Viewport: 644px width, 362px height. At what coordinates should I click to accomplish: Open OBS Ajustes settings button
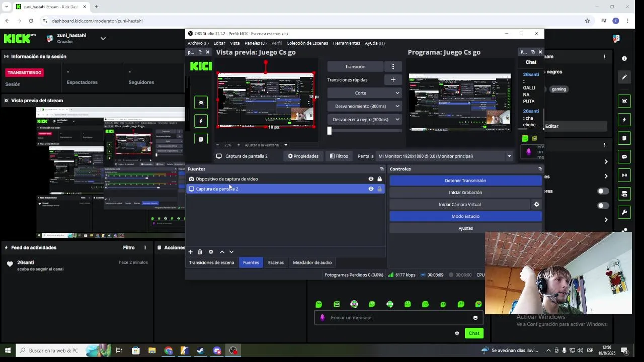pos(465,228)
